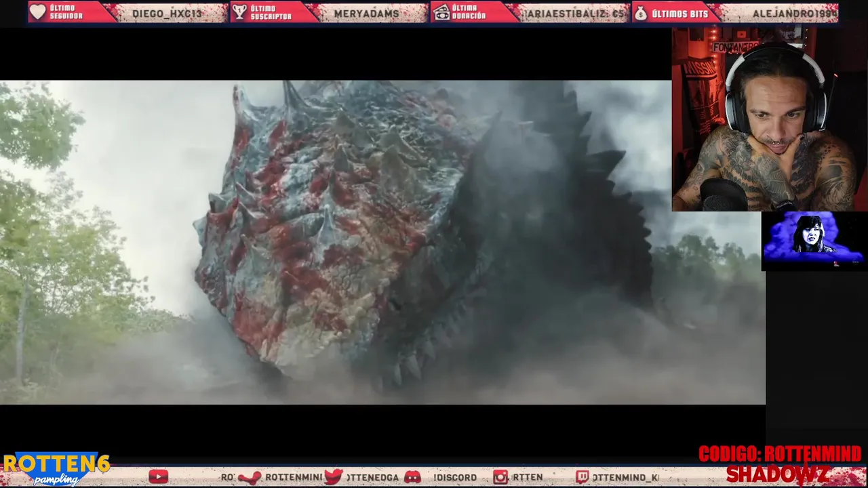Click the small purple avatar thumbnail

point(814,241)
